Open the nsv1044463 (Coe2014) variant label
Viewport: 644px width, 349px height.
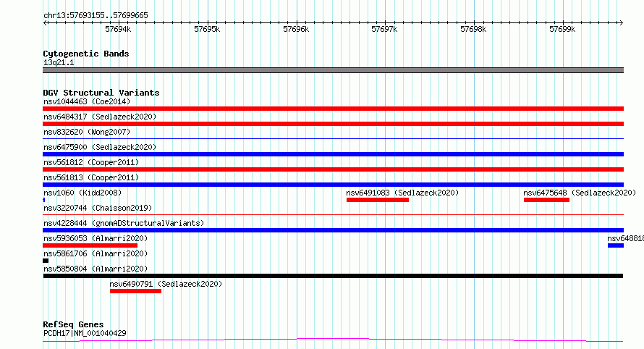click(x=87, y=101)
